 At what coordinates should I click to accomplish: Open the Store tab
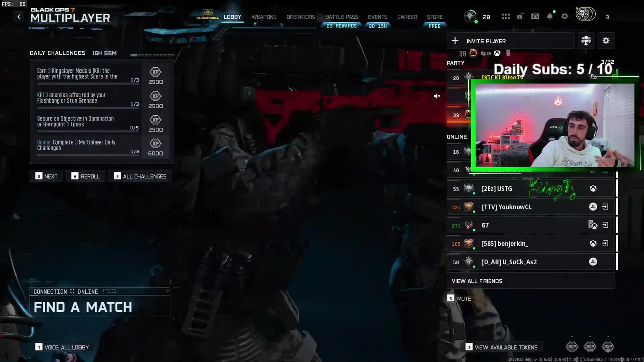click(x=435, y=17)
